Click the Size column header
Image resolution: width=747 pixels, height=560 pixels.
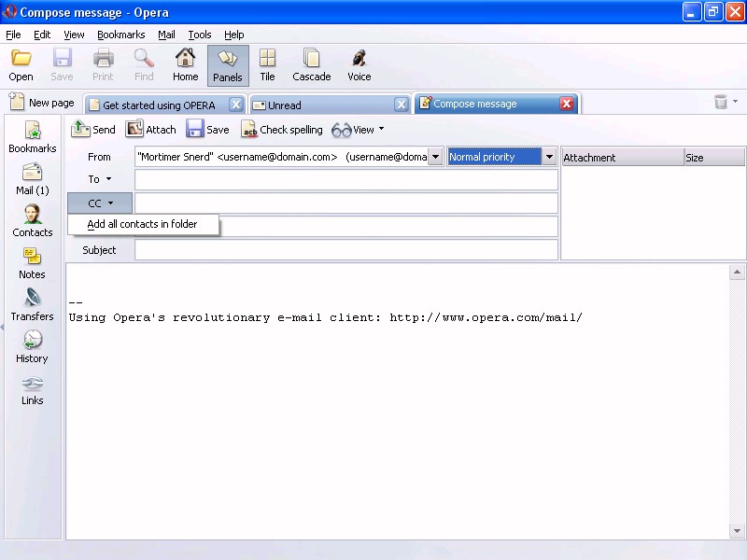point(713,158)
